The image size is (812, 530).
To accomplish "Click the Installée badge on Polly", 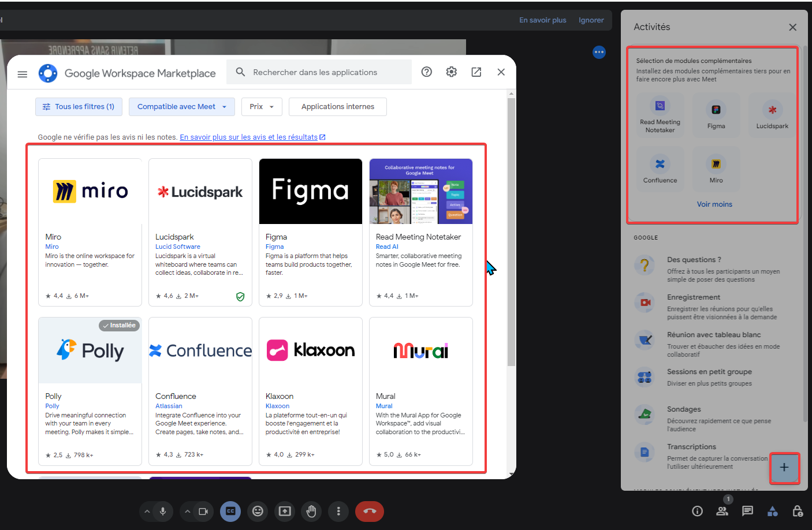I will [119, 326].
